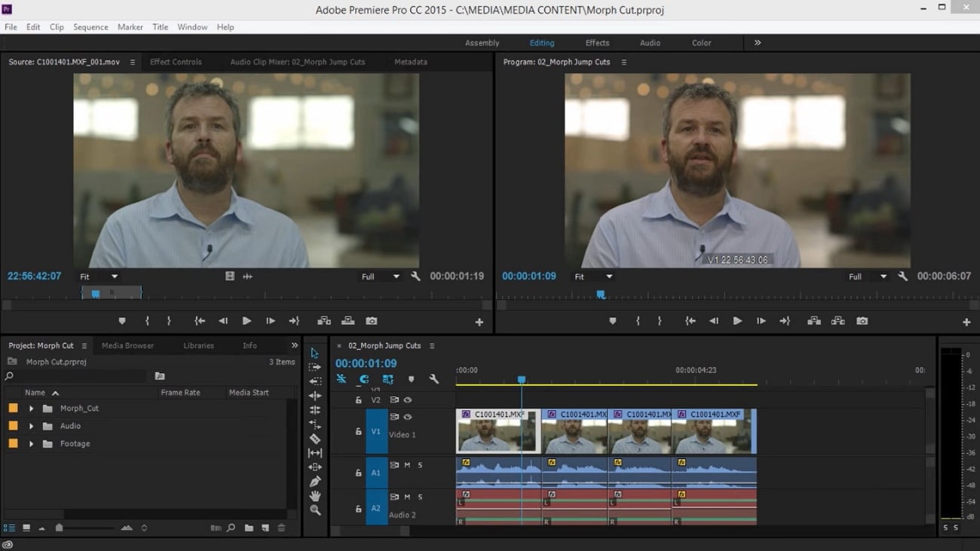
Task: Open the File menu
Action: point(11,27)
